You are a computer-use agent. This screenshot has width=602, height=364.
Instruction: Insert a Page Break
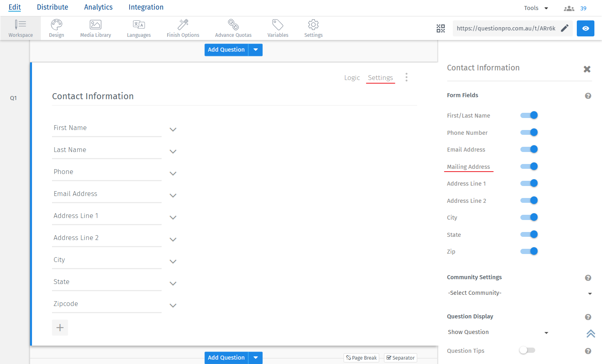coord(361,358)
